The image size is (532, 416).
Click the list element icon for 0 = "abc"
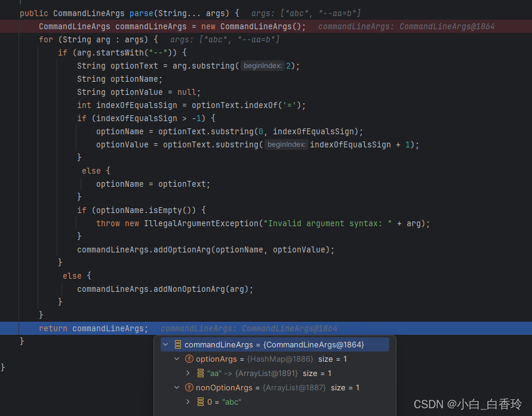[201, 402]
